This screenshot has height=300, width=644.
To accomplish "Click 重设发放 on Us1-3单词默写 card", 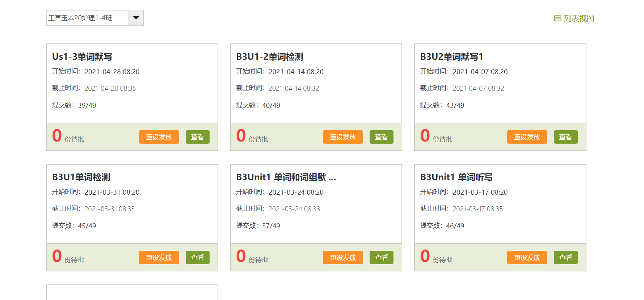I will point(159,137).
